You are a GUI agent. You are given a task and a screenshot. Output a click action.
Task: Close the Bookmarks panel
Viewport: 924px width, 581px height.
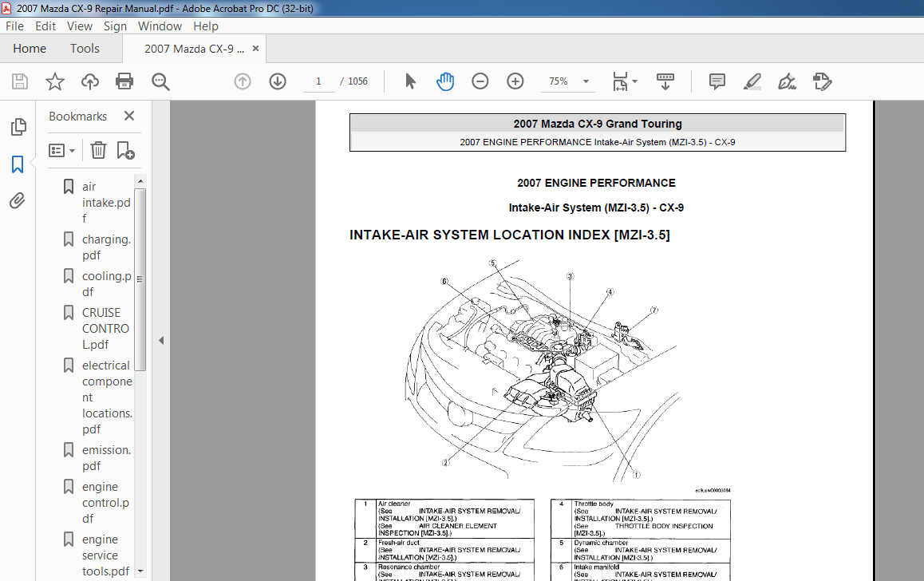(129, 116)
